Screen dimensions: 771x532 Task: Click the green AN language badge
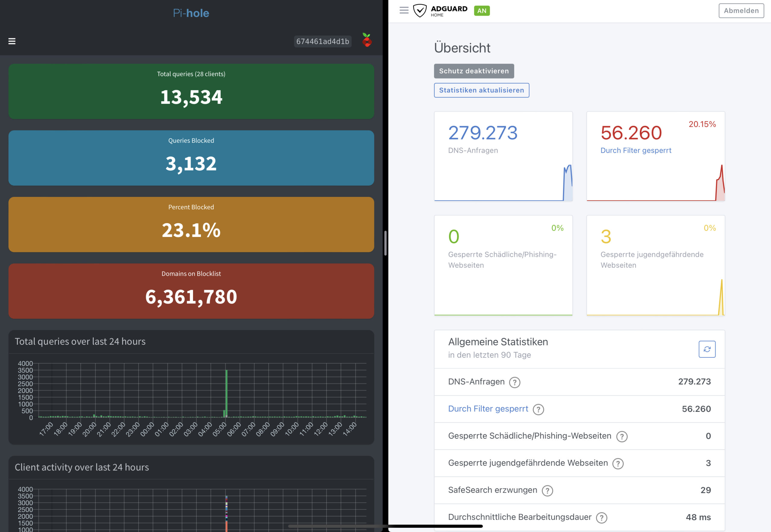pyautogui.click(x=482, y=11)
